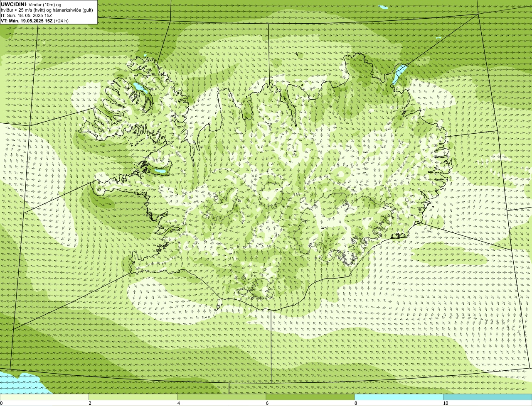This screenshot has height=406, width=532.
Task: Click the valid time 'VT: Mán. 19.05.2025 15Z (+24 h)'
Action: (x=35, y=21)
